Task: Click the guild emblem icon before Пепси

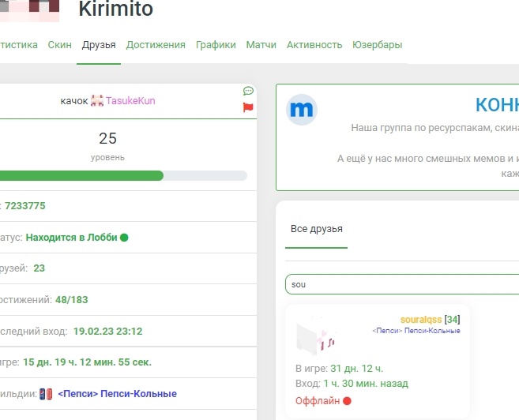Action: tap(47, 393)
